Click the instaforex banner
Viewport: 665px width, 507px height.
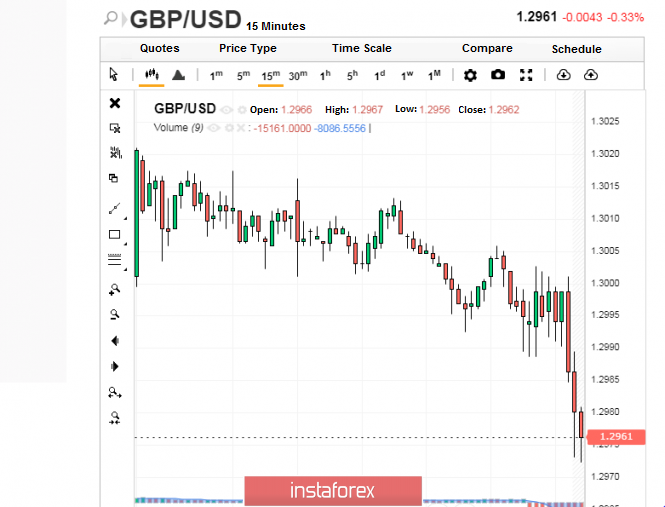click(x=333, y=491)
